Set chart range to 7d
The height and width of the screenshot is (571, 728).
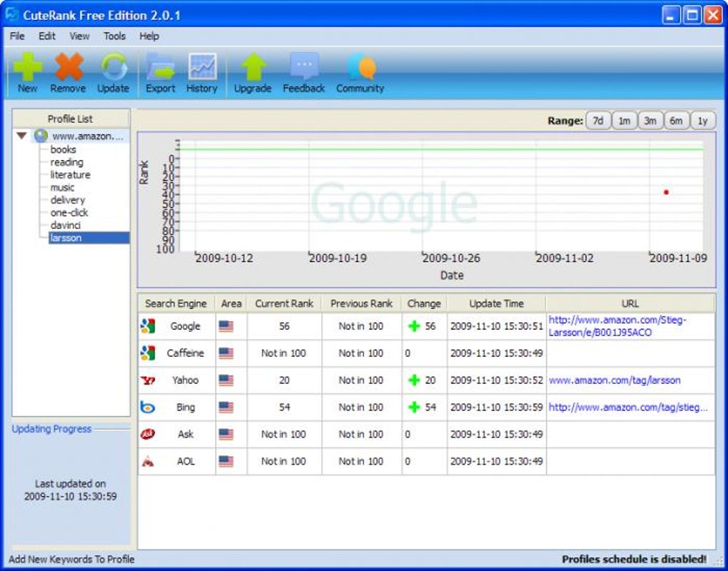pos(598,121)
